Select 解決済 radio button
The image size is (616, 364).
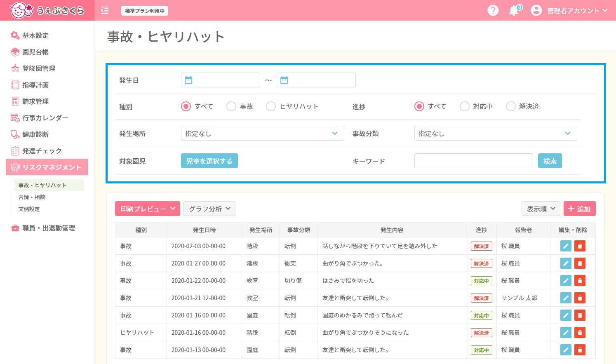pyautogui.click(x=511, y=106)
